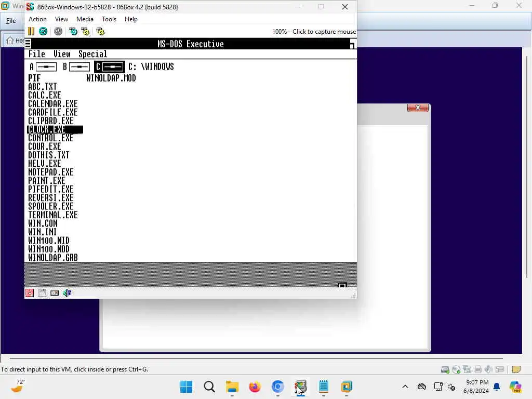Open the MS-DOS Executive system menu box
The height and width of the screenshot is (399, 532).
point(28,44)
